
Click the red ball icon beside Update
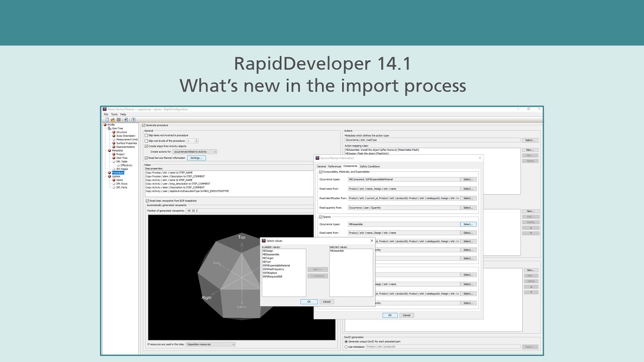click(109, 176)
